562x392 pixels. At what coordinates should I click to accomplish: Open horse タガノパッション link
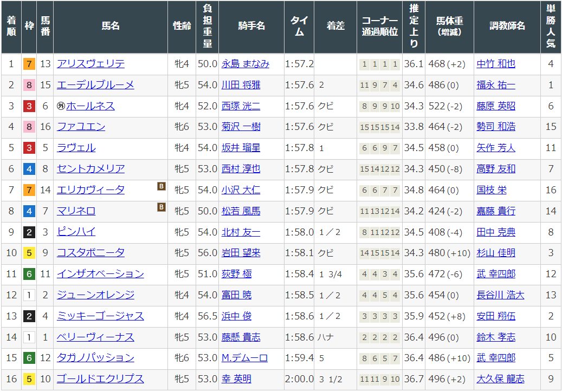pyautogui.click(x=95, y=358)
